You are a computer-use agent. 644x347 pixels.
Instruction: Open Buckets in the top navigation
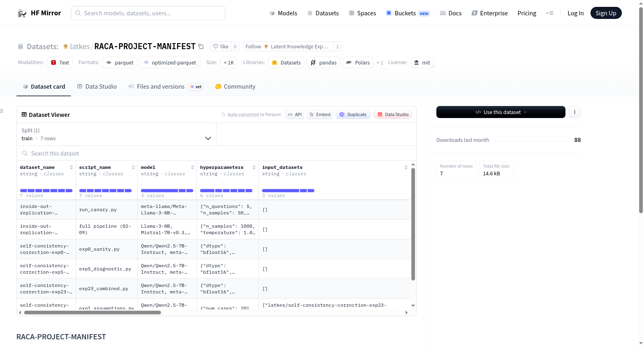pos(408,13)
